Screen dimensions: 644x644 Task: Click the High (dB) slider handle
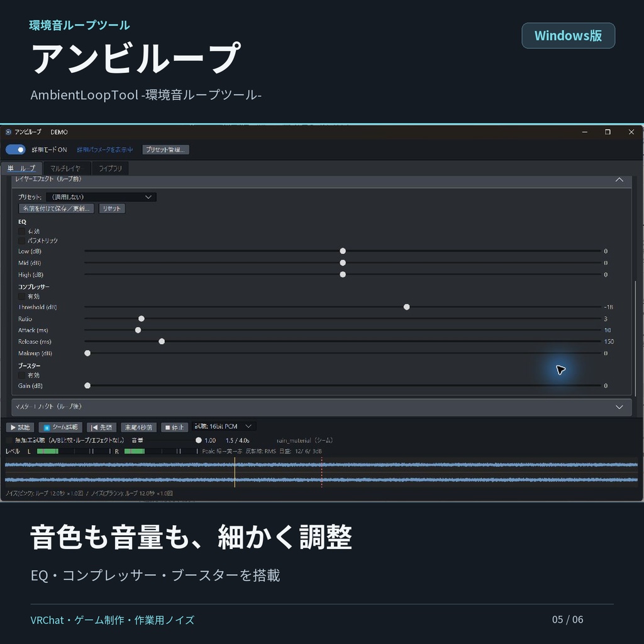pyautogui.click(x=343, y=274)
